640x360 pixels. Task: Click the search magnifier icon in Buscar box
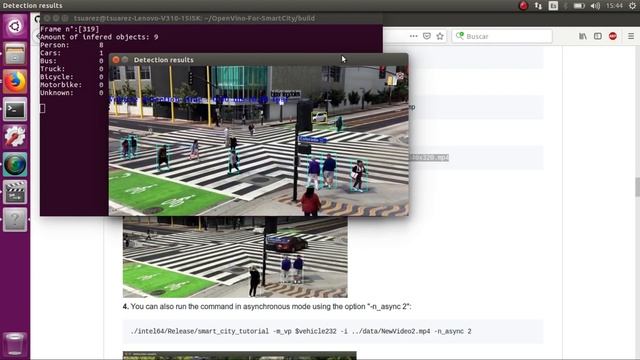[460, 36]
